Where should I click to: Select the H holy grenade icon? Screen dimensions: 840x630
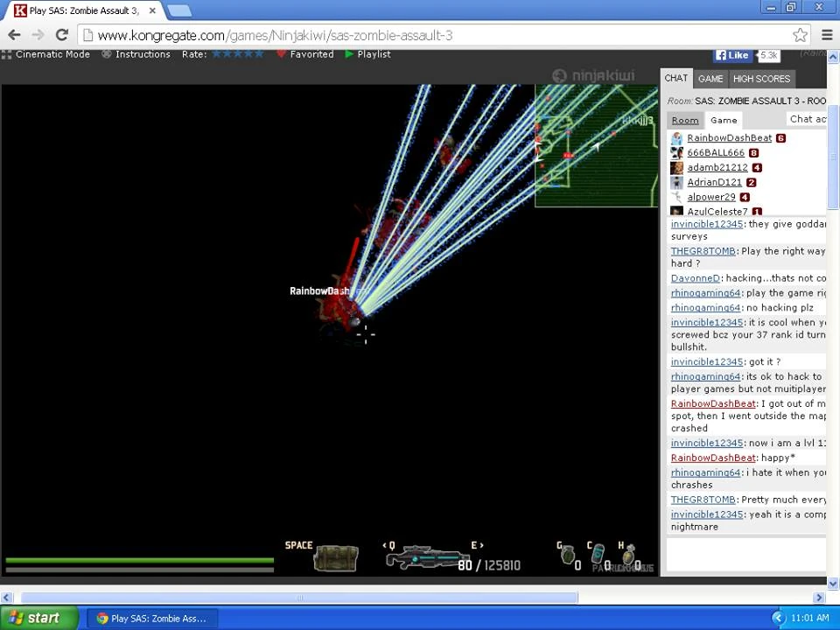click(x=628, y=556)
